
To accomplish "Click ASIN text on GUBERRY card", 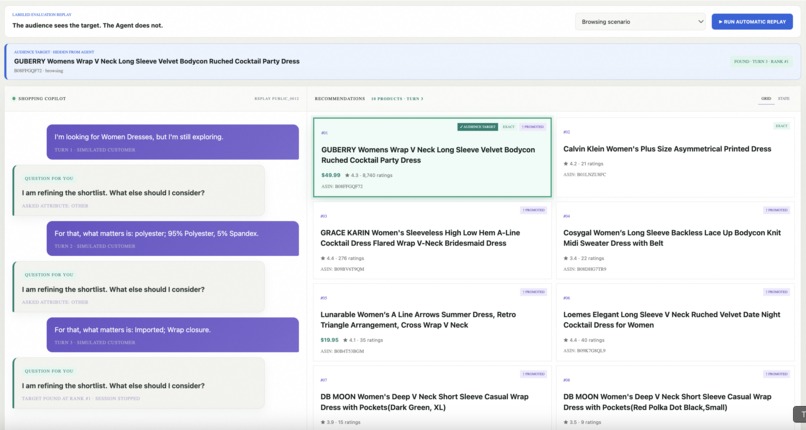I will 342,186.
